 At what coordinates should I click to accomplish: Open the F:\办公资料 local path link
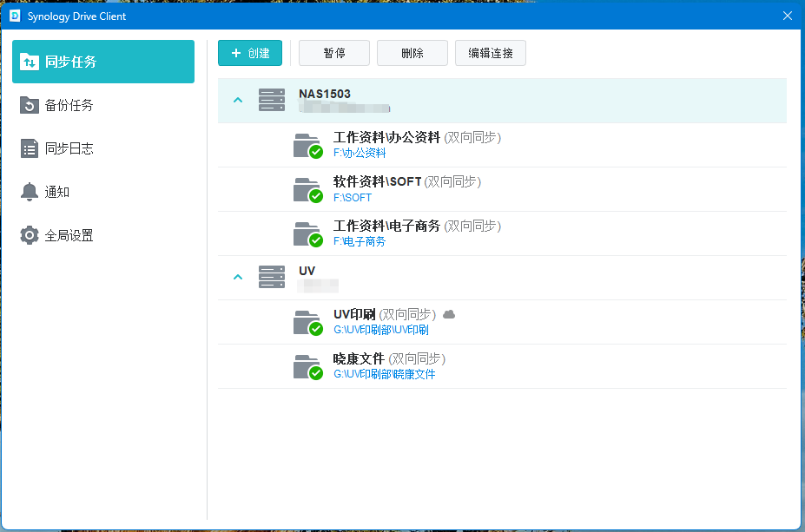pos(360,153)
